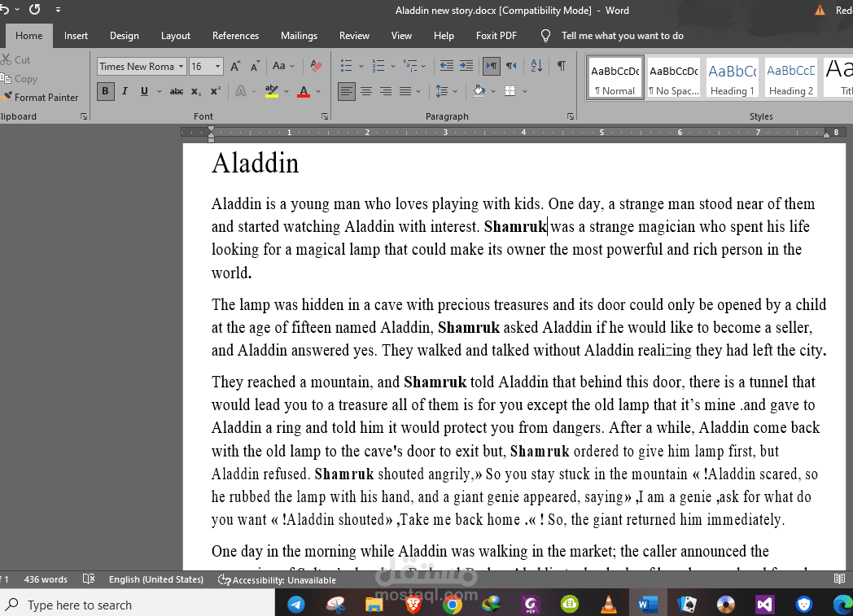This screenshot has width=853, height=616.
Task: Expand shading color dropdown arrow
Action: coord(493,91)
